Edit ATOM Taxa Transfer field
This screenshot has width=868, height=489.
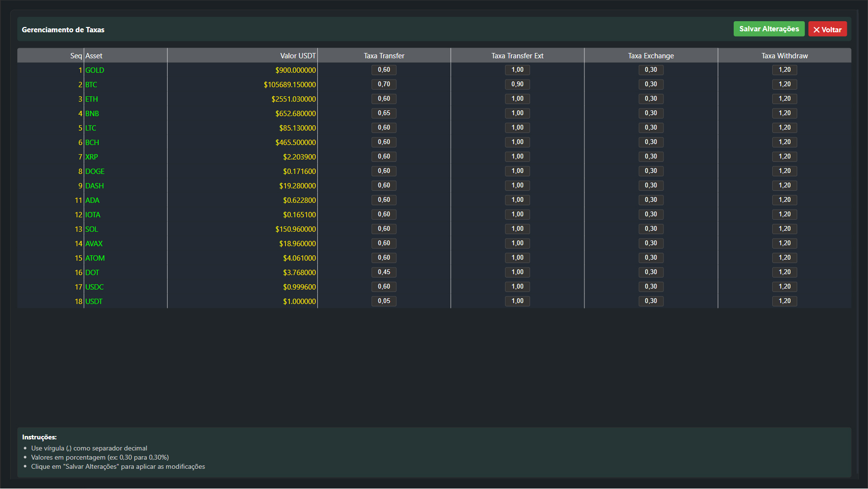(384, 258)
